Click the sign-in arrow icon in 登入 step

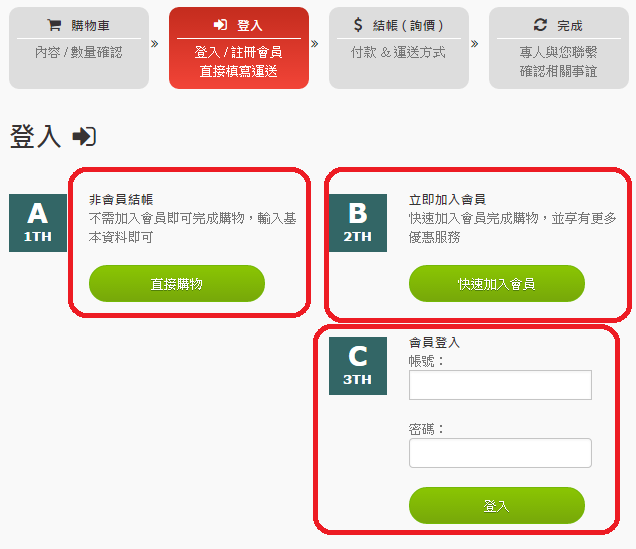tap(221, 25)
